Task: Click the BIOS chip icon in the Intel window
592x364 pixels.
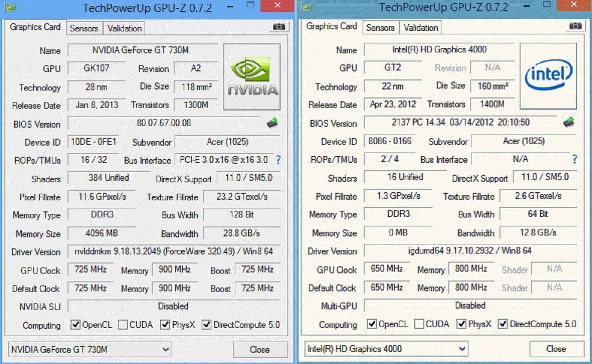Action: coord(569,122)
